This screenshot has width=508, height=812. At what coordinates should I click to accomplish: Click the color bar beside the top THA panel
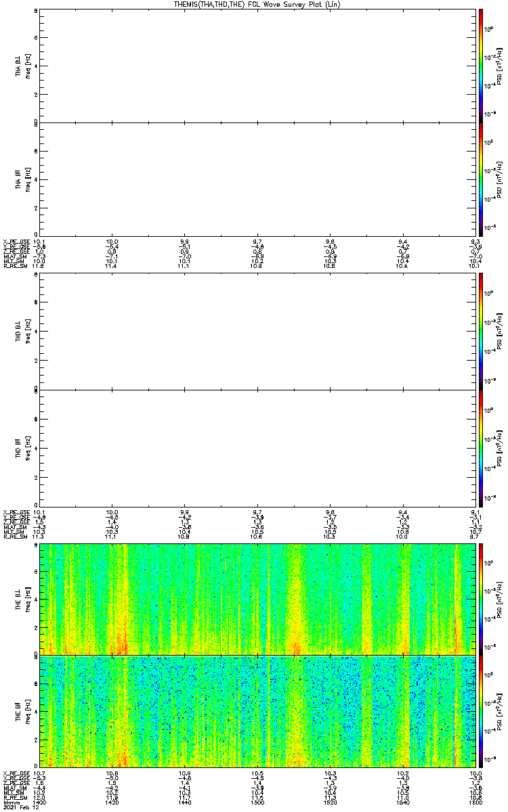(x=480, y=65)
